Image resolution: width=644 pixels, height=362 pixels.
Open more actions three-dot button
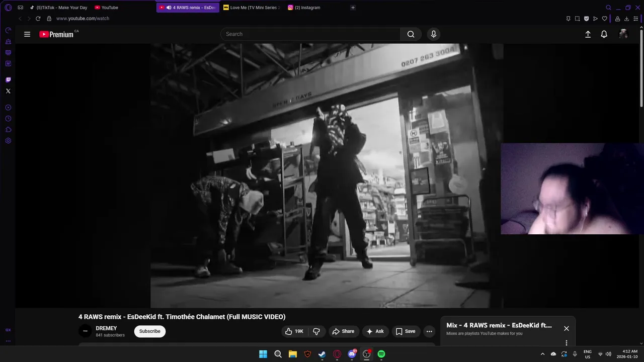[x=429, y=331]
